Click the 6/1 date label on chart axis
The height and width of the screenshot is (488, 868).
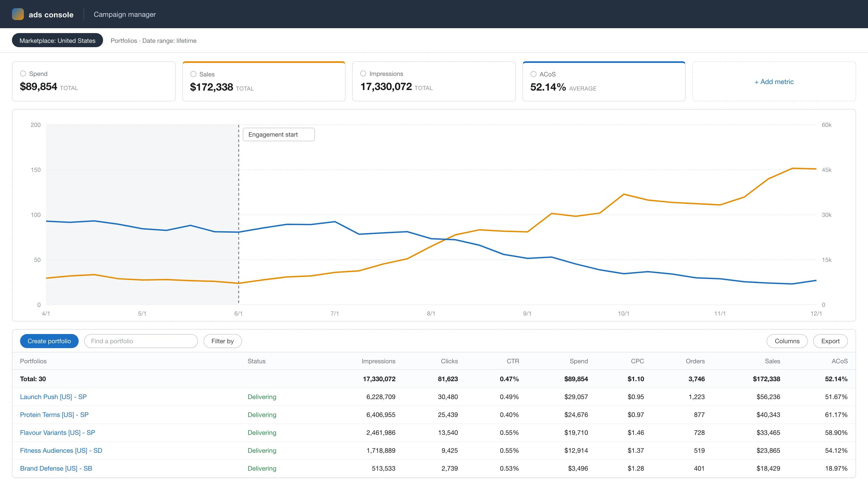coord(238,314)
